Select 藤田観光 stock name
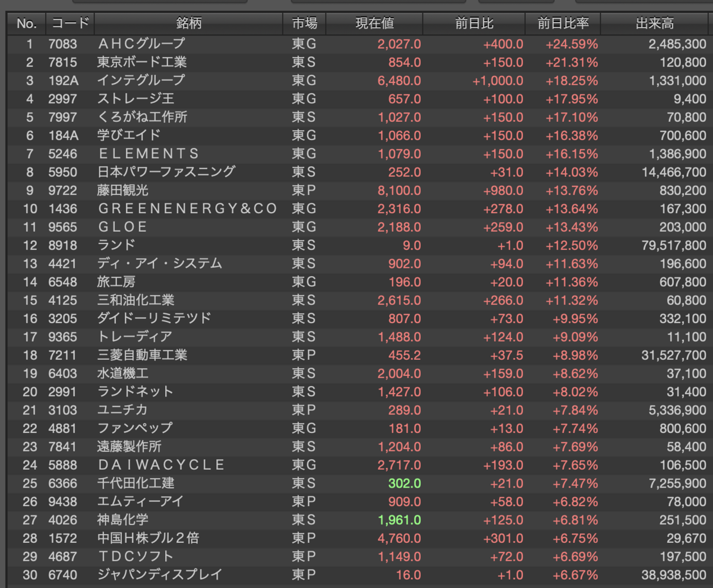 coord(123,191)
